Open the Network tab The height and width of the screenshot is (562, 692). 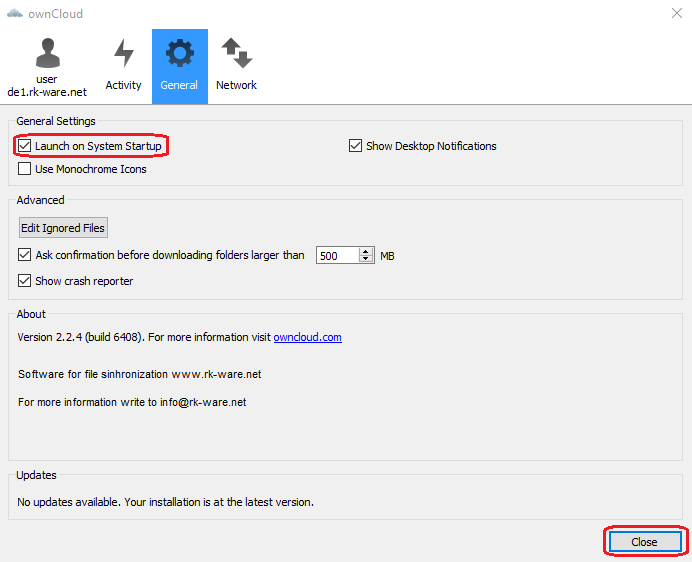237,67
